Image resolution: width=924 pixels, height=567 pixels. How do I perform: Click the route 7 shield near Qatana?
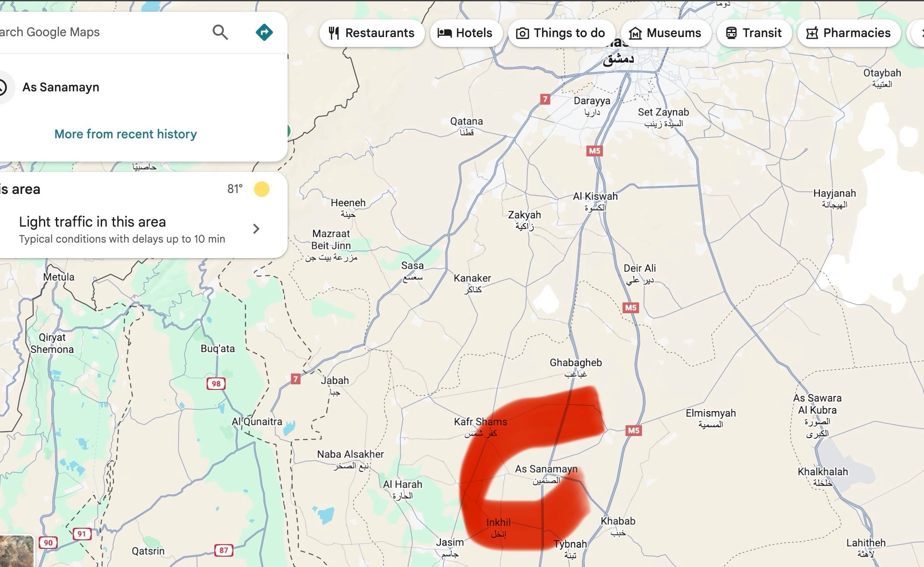pos(545,100)
